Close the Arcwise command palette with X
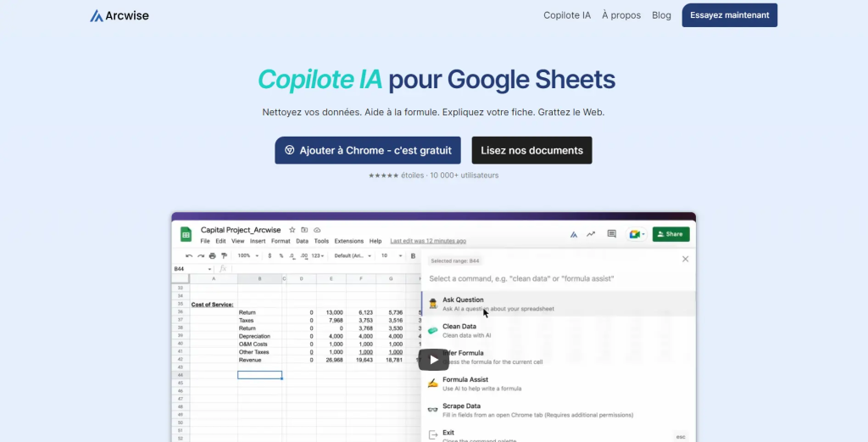Screen dimensions: 868x442 click(x=685, y=259)
